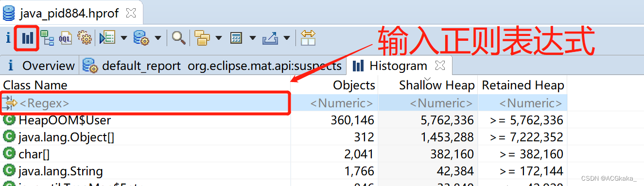Select the Histogram tab
The height and width of the screenshot is (186, 644).
[399, 66]
